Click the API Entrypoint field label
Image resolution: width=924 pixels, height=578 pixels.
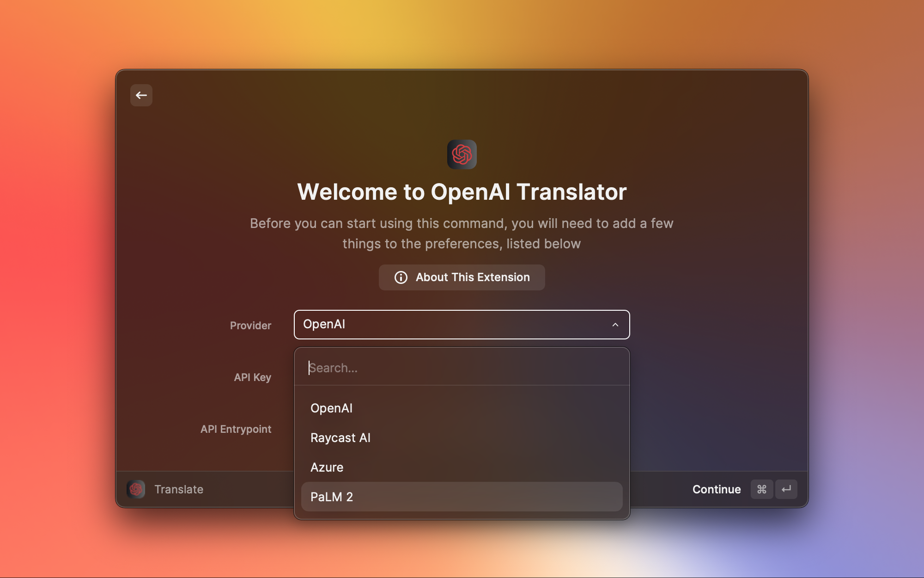coord(236,429)
